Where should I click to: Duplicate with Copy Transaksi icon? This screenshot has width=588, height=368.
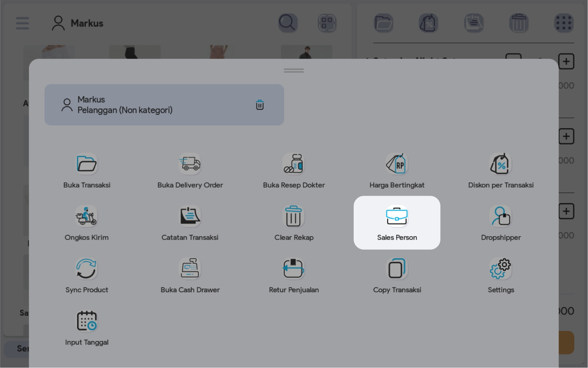pyautogui.click(x=397, y=269)
